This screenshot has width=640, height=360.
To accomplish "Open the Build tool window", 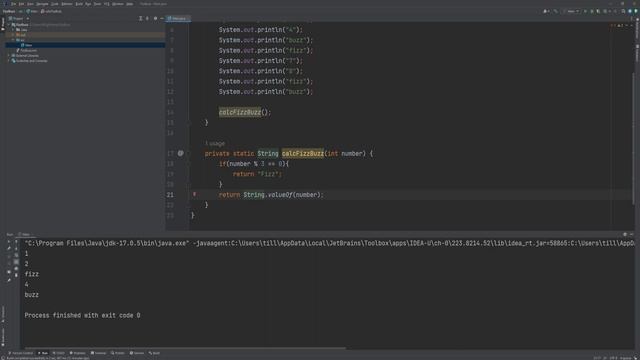I will 154,353.
